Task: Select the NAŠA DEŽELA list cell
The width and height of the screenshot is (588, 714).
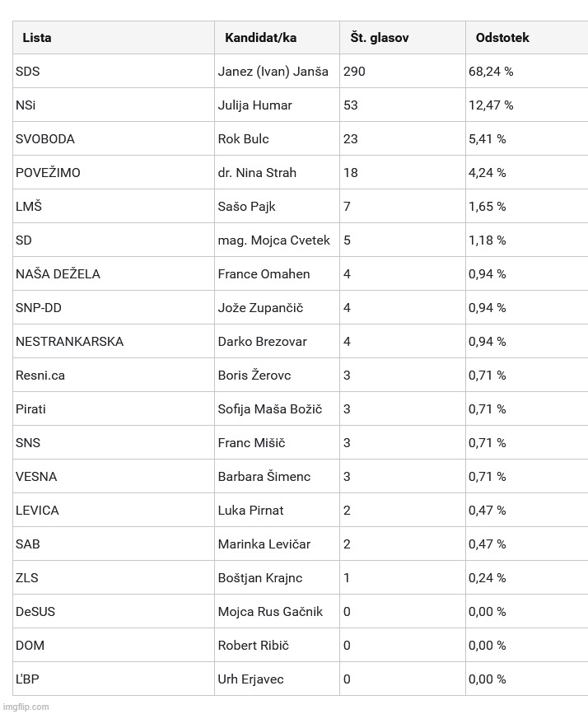Action: (x=58, y=274)
